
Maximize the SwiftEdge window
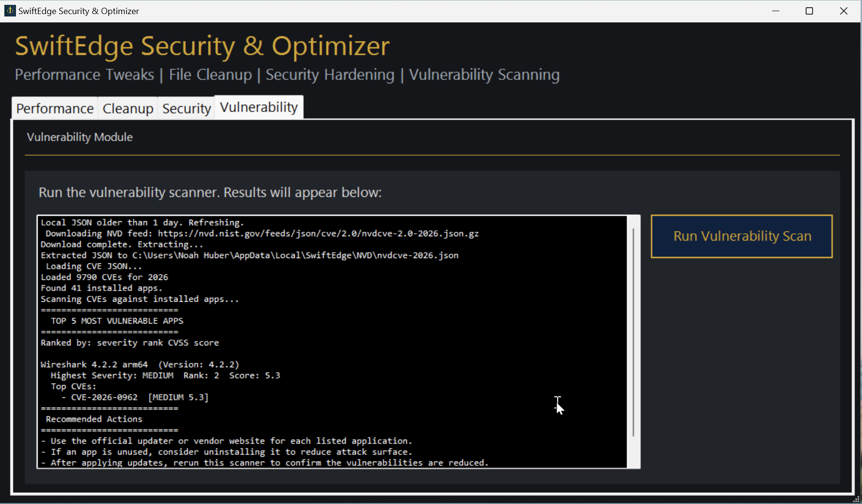tap(809, 11)
